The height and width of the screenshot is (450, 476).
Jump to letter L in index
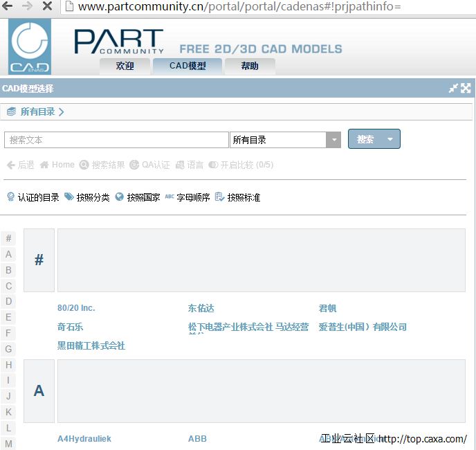click(8, 428)
